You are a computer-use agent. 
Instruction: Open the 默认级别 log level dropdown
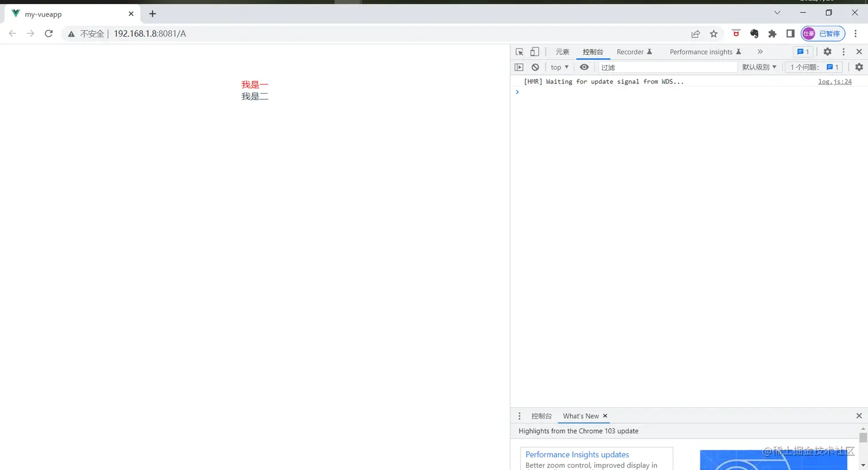[759, 67]
